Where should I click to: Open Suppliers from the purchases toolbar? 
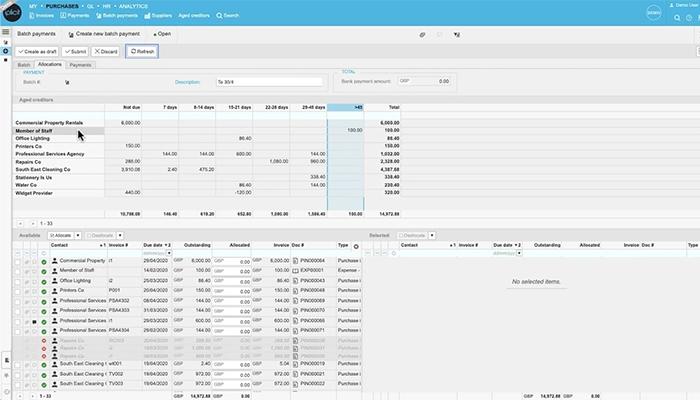[x=158, y=16]
